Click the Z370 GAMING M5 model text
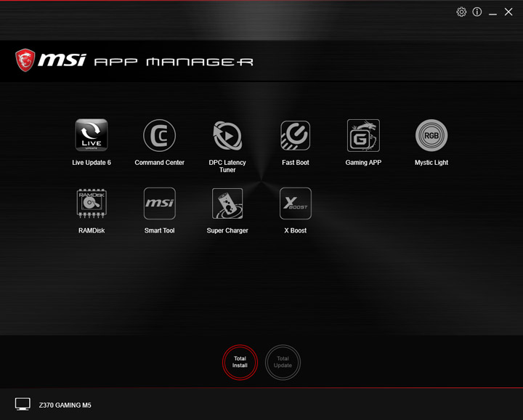The image size is (523, 420). coord(65,405)
